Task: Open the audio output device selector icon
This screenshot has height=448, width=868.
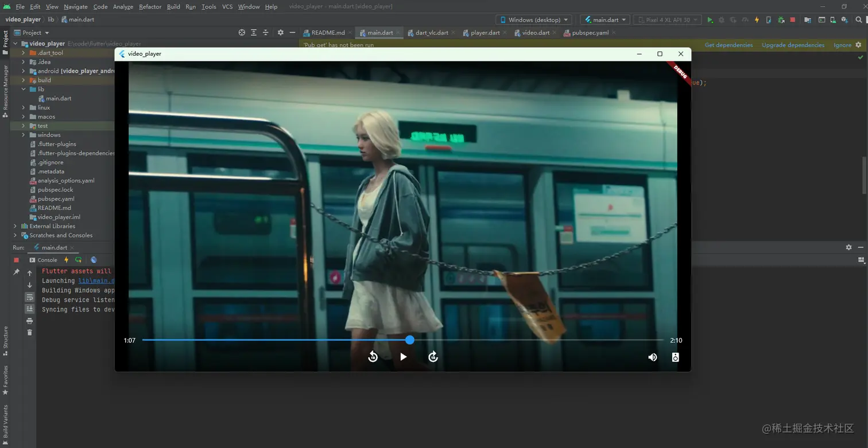Action: coord(675,357)
